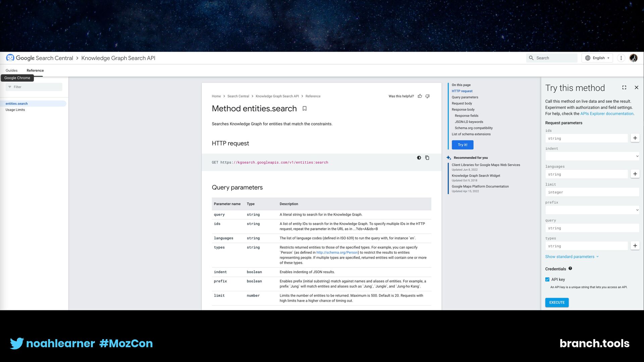This screenshot has height=362, width=644.
Task: Open the indent dropdown
Action: 592,156
